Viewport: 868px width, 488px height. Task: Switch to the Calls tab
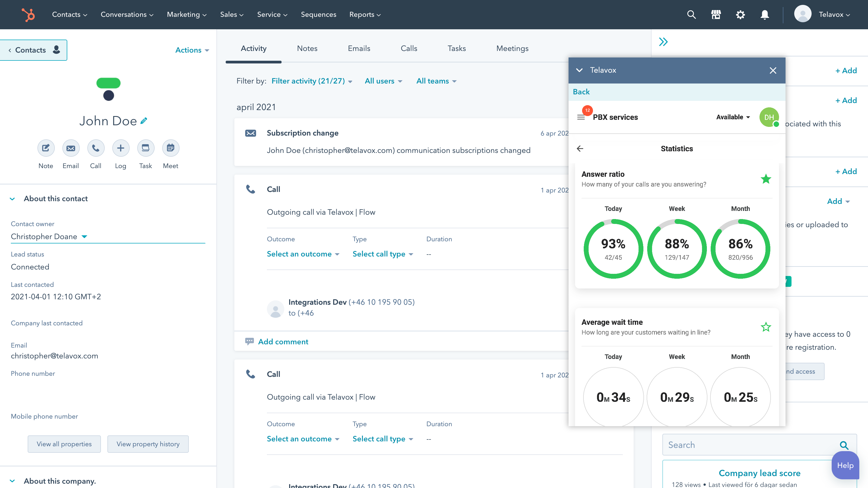tap(409, 49)
